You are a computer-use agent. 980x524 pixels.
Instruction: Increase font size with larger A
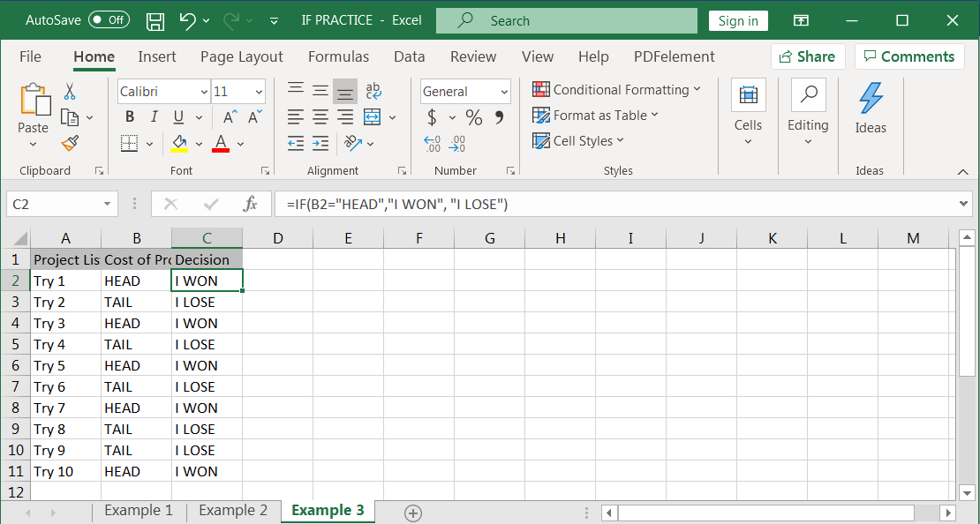[230, 116]
